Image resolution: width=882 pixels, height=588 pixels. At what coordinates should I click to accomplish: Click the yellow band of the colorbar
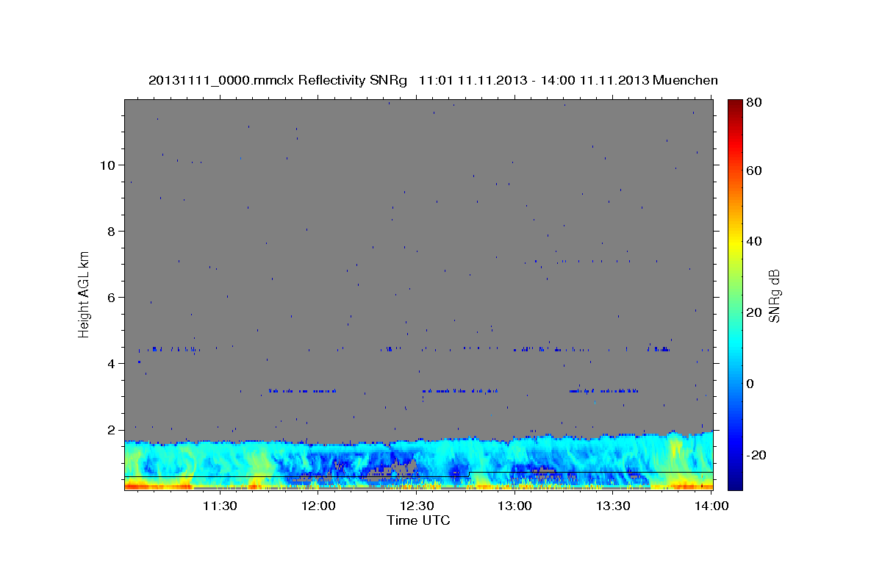(x=734, y=243)
